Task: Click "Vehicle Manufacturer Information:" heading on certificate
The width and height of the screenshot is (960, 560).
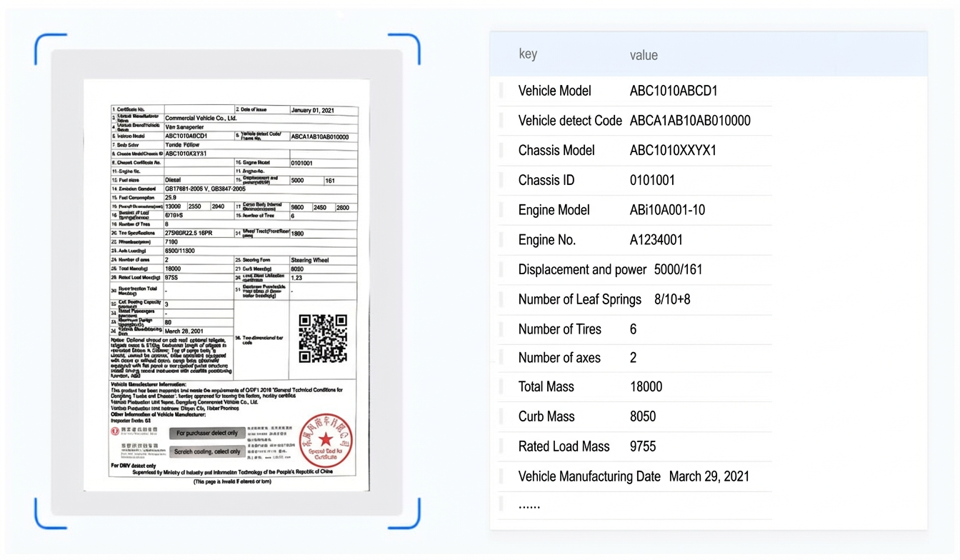Action: pos(149,384)
